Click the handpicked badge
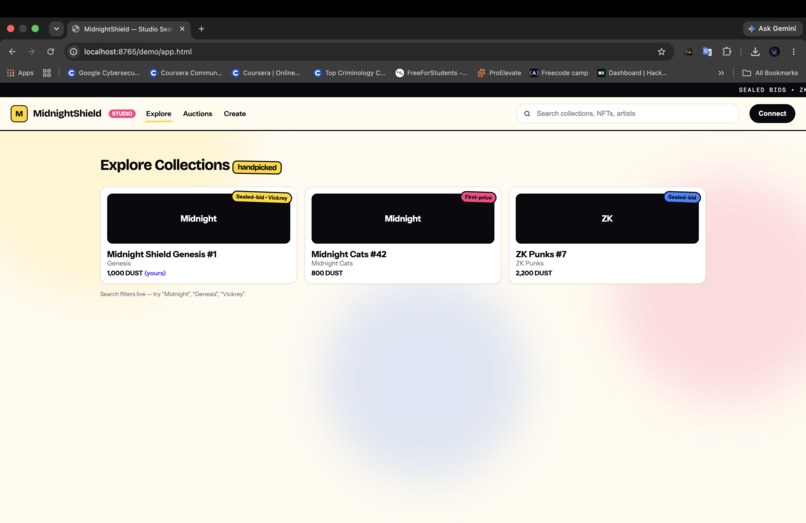The height and width of the screenshot is (523, 806). (x=257, y=167)
